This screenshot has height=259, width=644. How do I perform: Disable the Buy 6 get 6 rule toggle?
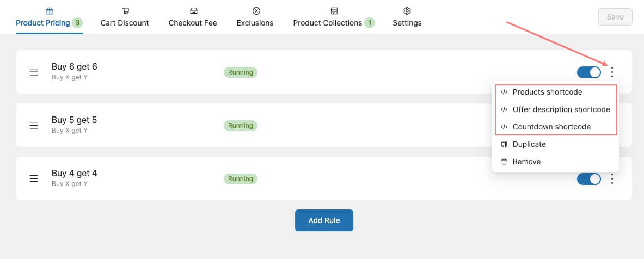[x=588, y=72]
